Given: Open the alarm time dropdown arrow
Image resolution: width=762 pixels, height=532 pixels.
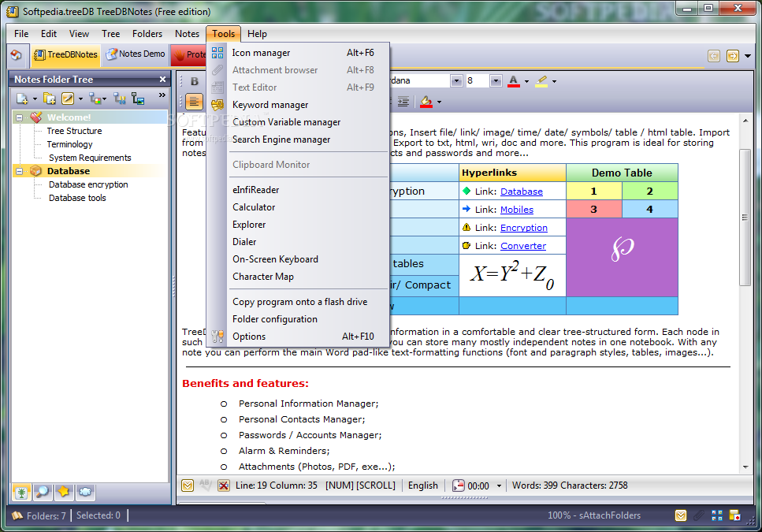Looking at the screenshot, I should click(x=499, y=485).
